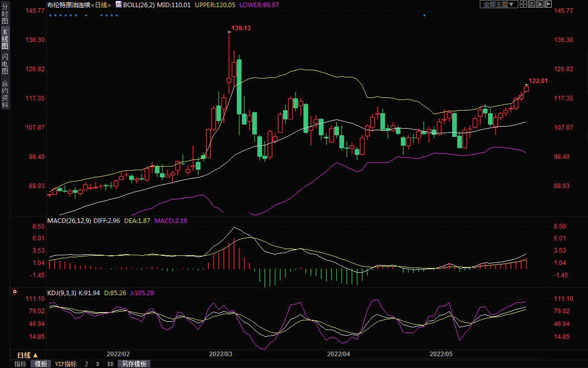This screenshot has height=368, width=588.
Task: Click the panel export arrow icon
Action: point(548,4)
